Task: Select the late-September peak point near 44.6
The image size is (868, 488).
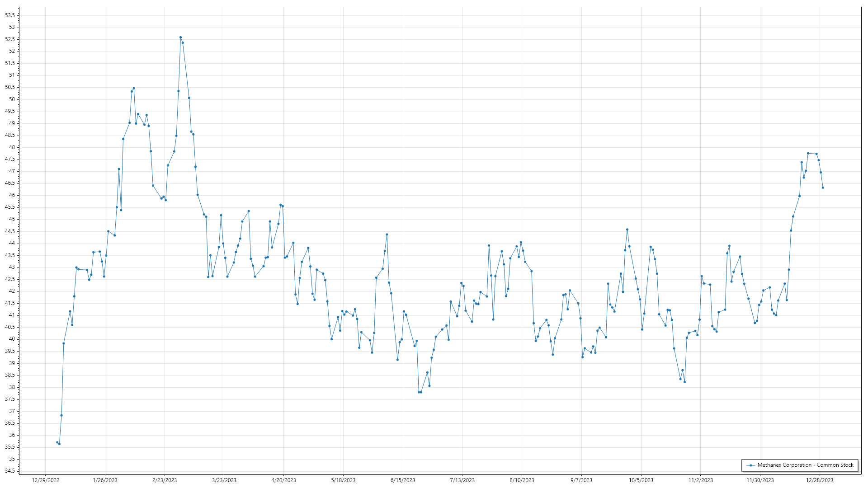Action: (x=627, y=230)
